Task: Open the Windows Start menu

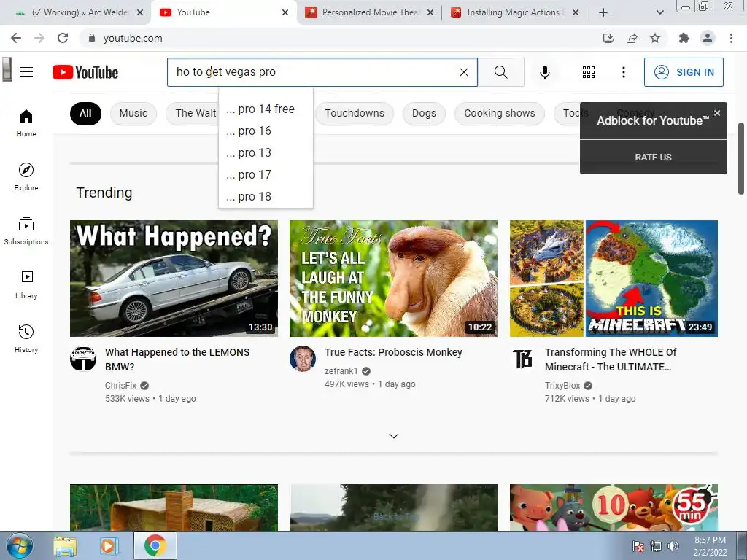Action: 19,545
